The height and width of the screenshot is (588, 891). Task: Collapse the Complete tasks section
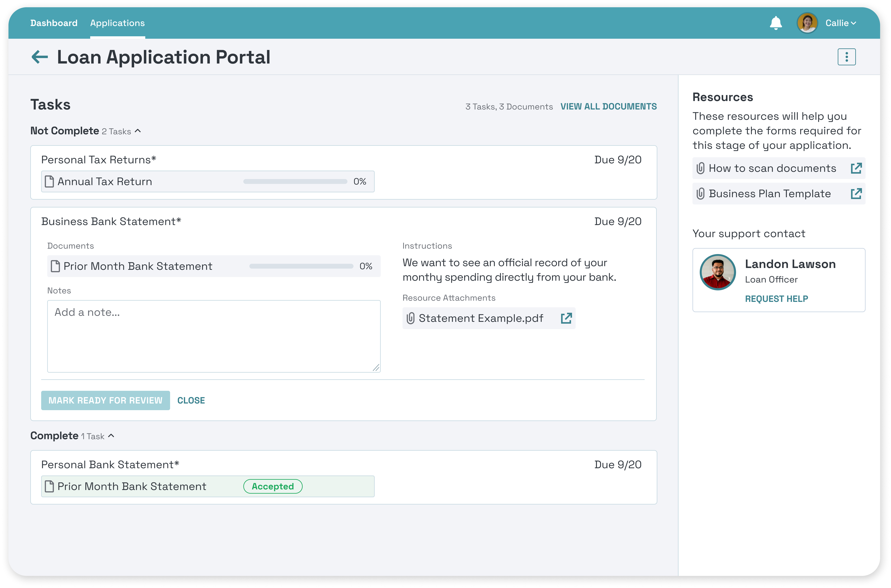pos(111,436)
